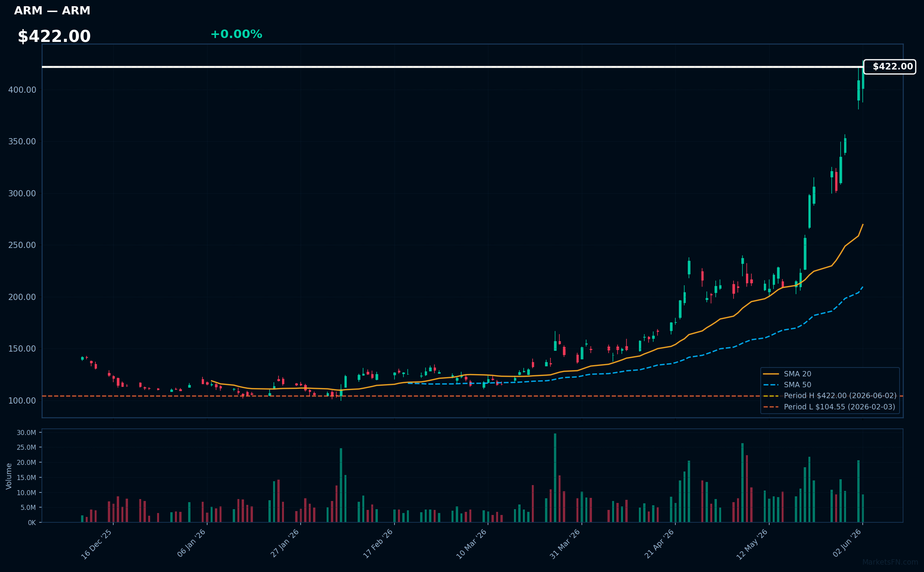Viewport: 924px width, 572px height.
Task: Click the 200.00 price axis label
Action: (22, 297)
